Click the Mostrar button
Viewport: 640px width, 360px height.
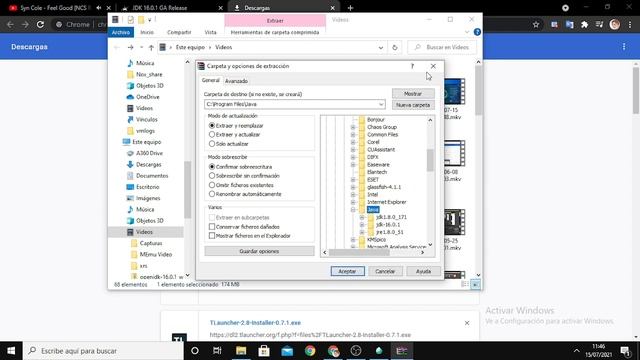(x=413, y=93)
